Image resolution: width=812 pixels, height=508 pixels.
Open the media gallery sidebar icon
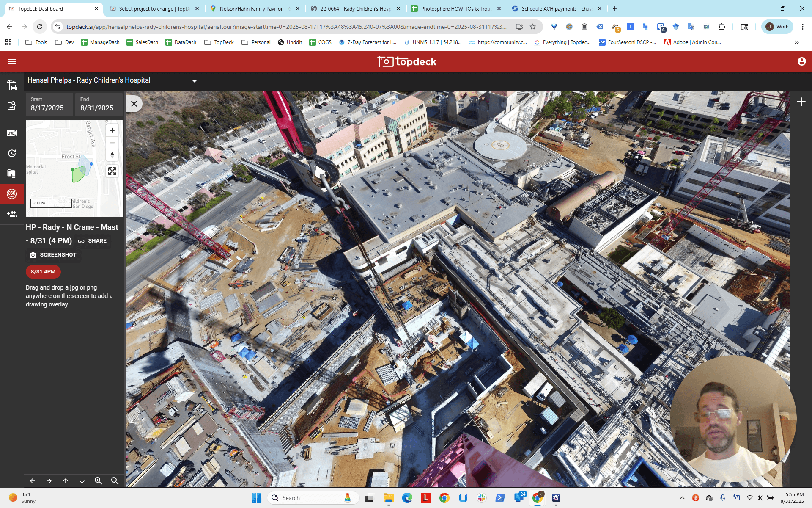pos(12,174)
